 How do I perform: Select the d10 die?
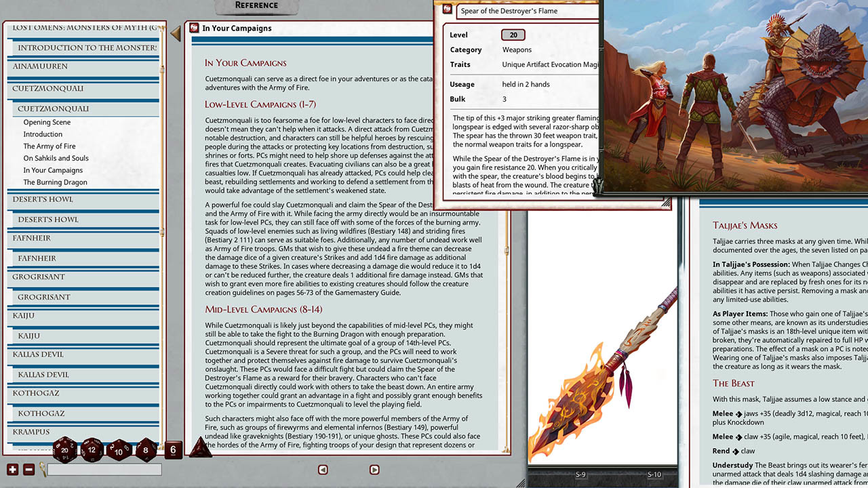pyautogui.click(x=119, y=450)
